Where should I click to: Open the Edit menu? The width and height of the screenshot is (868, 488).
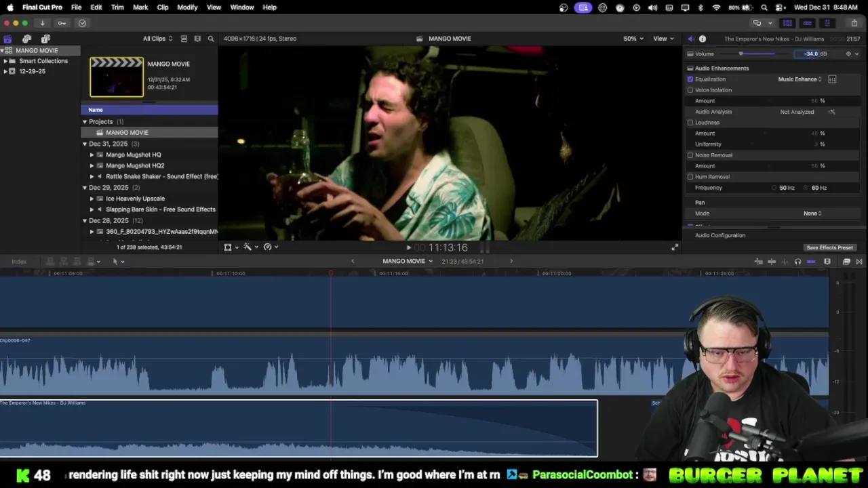click(x=96, y=7)
